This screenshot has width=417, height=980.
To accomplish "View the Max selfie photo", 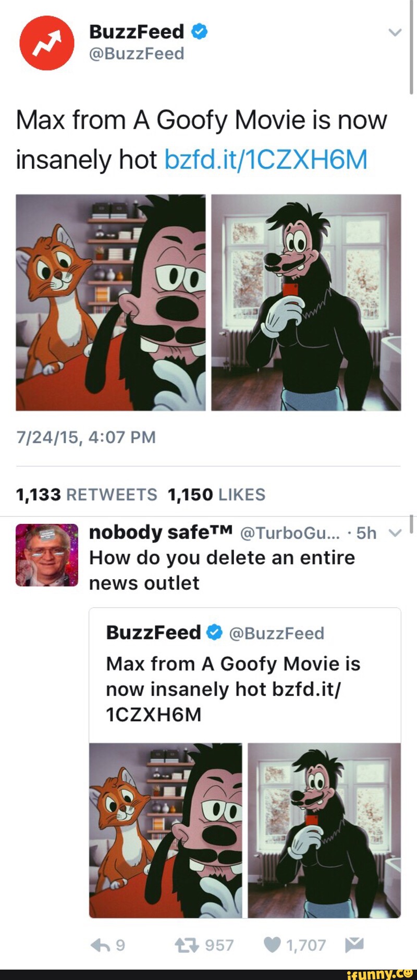I will click(306, 302).
